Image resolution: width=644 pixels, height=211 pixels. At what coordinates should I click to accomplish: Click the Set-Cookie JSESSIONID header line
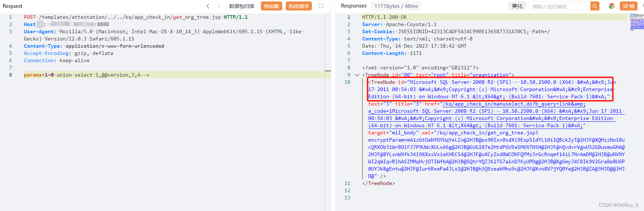[x=456, y=31]
